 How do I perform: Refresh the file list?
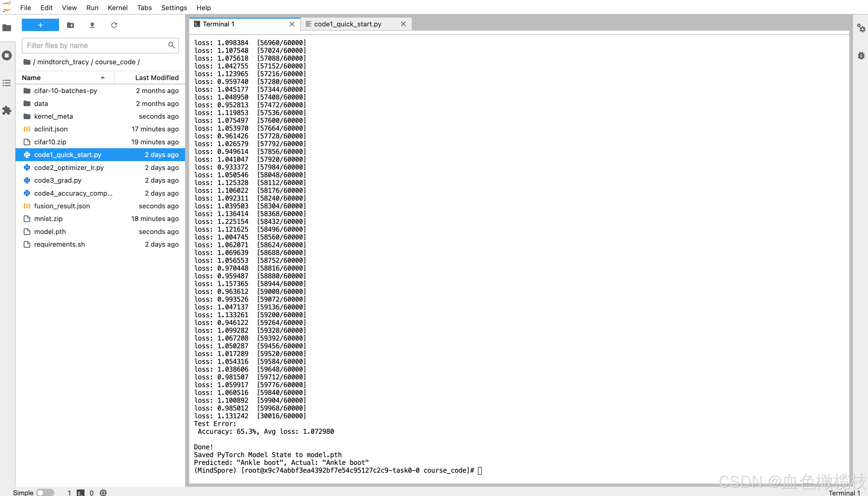point(114,25)
